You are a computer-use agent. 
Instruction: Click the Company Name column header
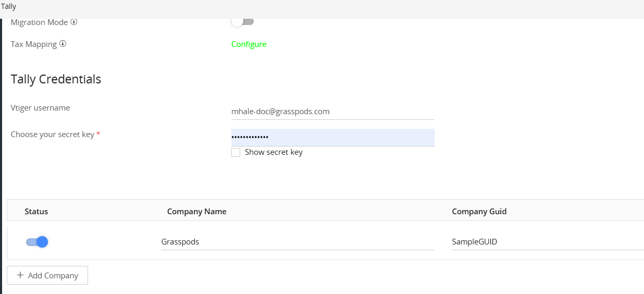197,211
